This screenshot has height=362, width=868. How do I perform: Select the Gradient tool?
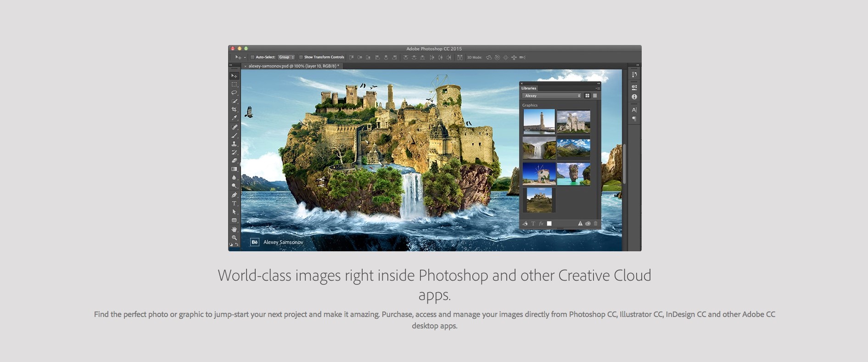click(x=234, y=169)
